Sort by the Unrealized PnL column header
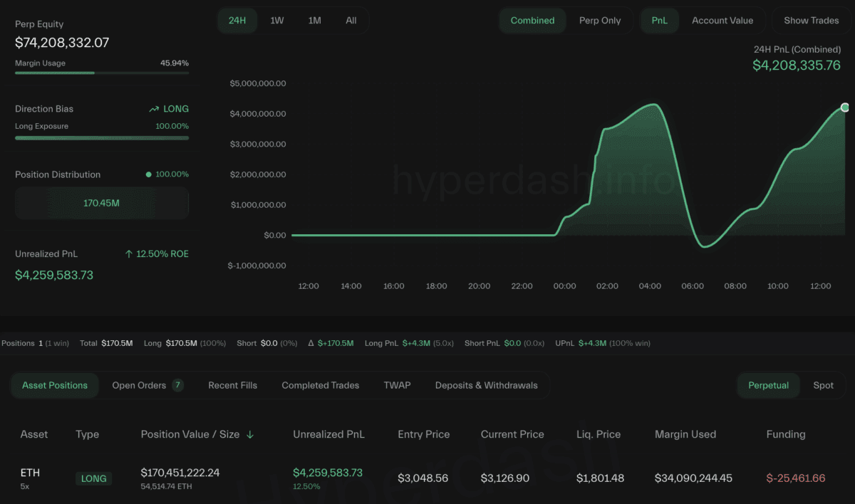Image resolution: width=855 pixels, height=504 pixels. (x=328, y=434)
